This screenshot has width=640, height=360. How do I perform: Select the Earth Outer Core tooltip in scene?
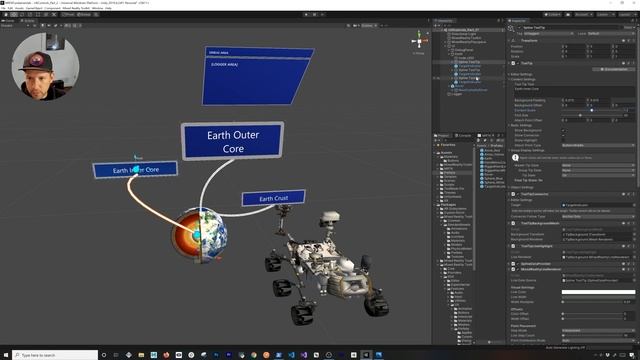[x=233, y=141]
